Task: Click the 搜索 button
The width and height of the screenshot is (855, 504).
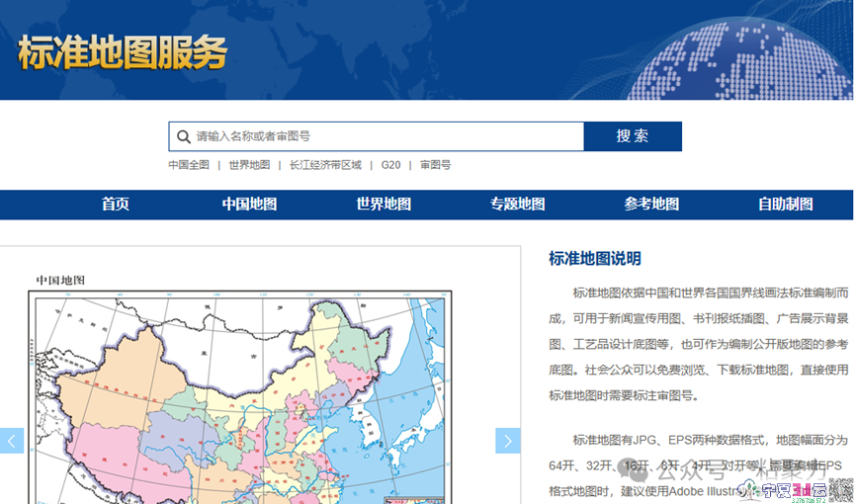Action: click(x=633, y=136)
